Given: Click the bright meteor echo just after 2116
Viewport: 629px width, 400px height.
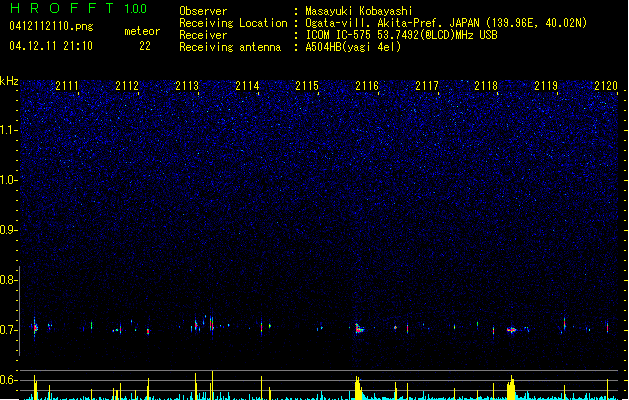Looking at the screenshot, I should [x=359, y=329].
